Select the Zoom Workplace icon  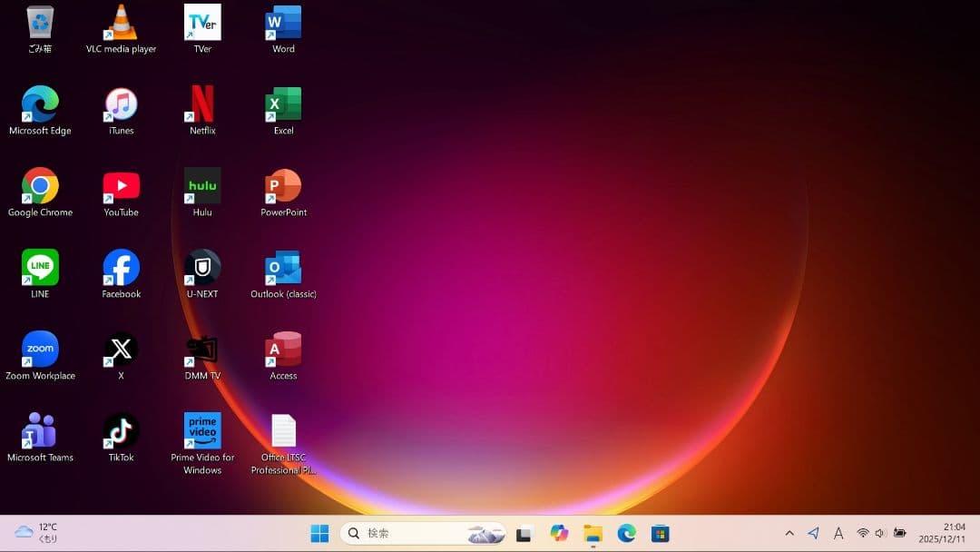pyautogui.click(x=40, y=350)
